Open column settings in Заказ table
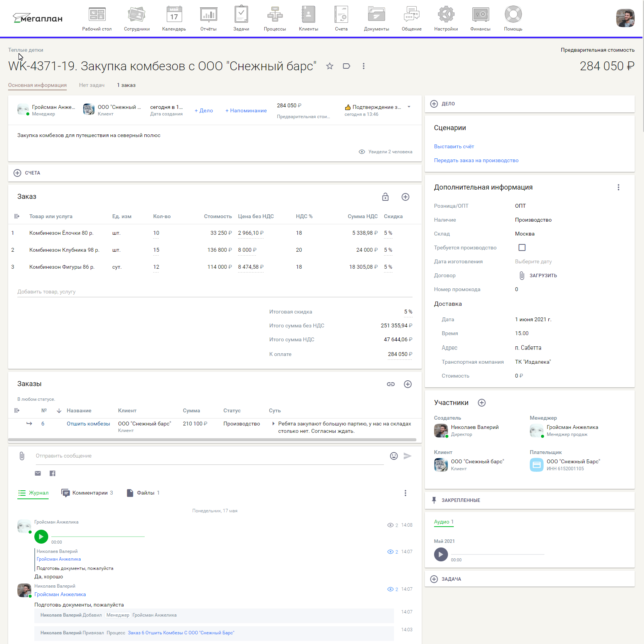 pos(17,216)
